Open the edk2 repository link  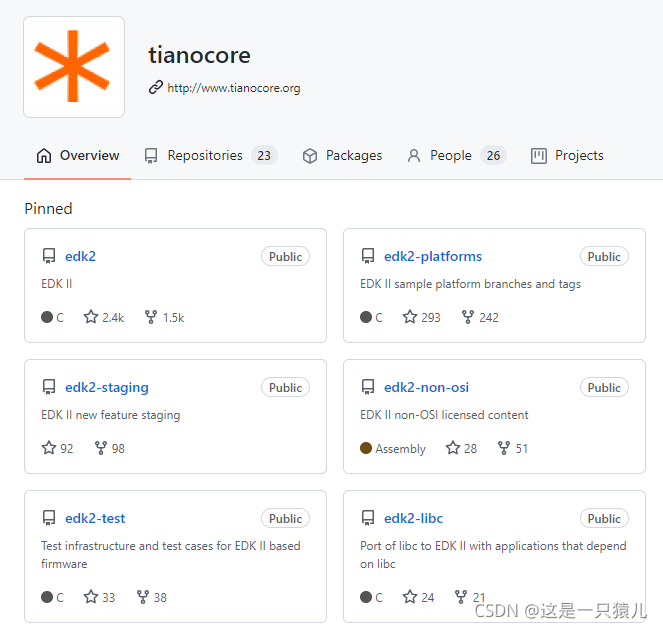point(80,256)
